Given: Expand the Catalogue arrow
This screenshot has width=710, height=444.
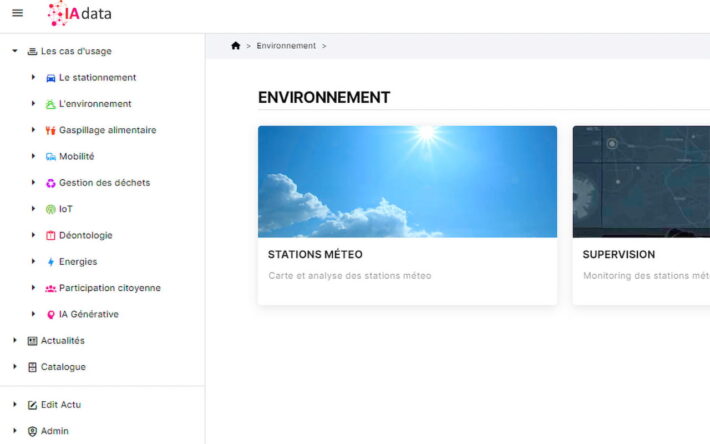Looking at the screenshot, I should pyautogui.click(x=15, y=366).
